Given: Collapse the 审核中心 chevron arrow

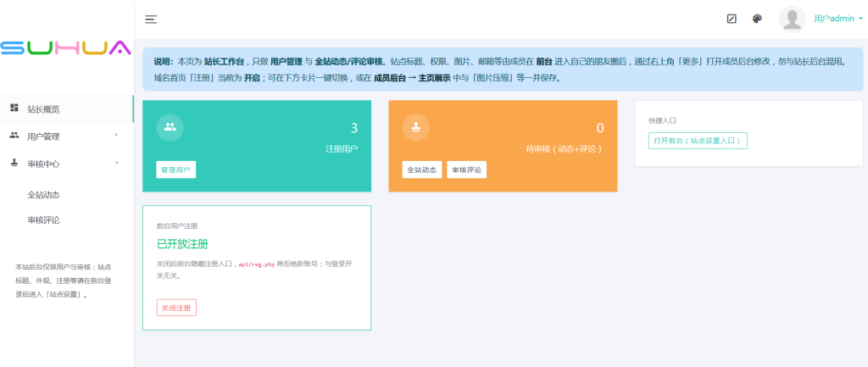Looking at the screenshot, I should coord(116,163).
